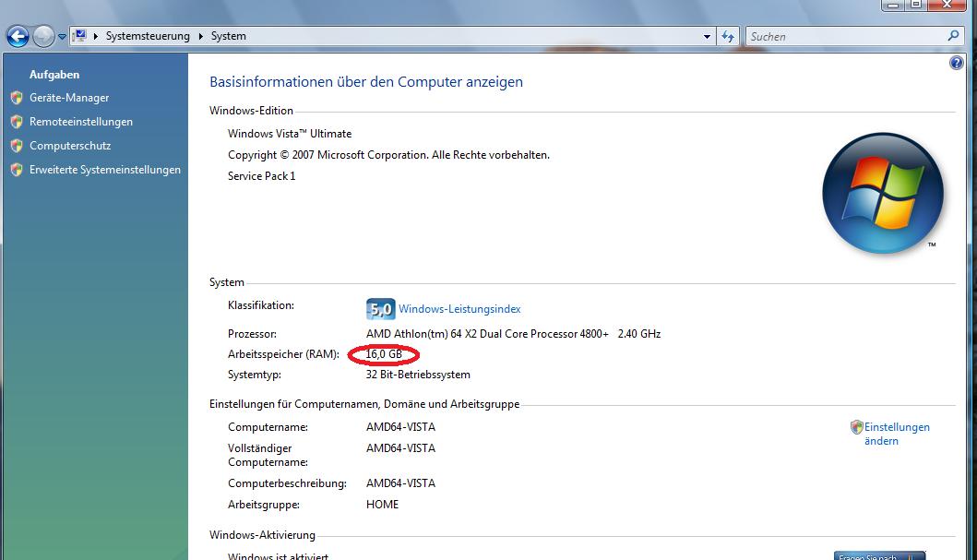Go back with the blue arrow button
Screen dimensions: 977x560
click(x=18, y=37)
